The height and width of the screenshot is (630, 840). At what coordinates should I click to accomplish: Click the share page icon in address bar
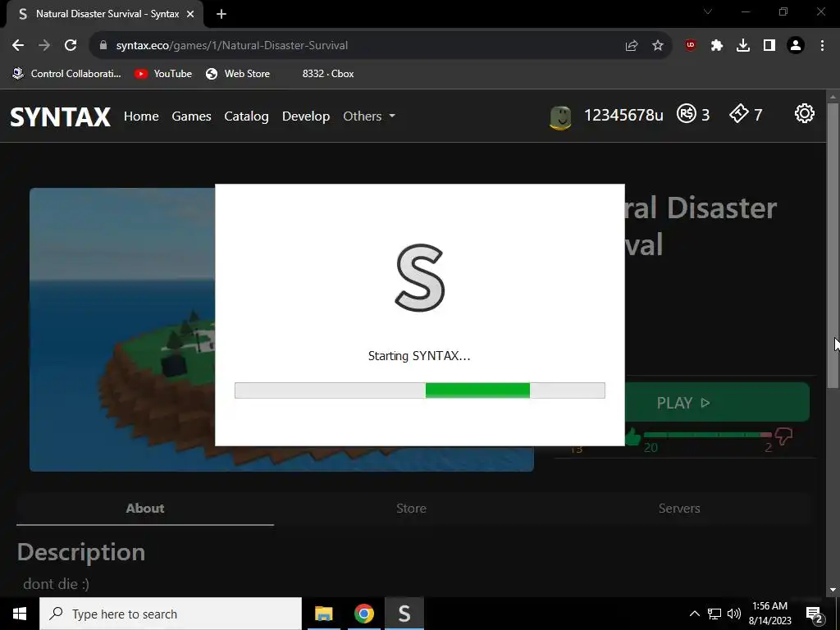point(632,46)
